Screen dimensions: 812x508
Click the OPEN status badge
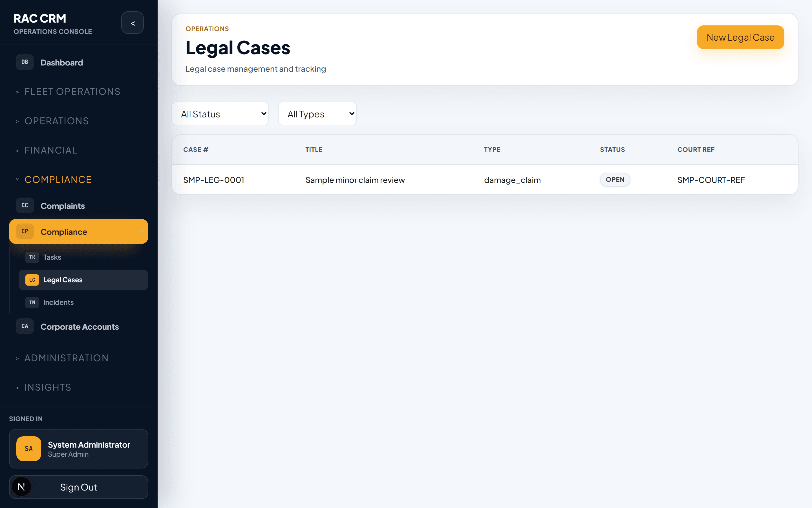coord(615,180)
